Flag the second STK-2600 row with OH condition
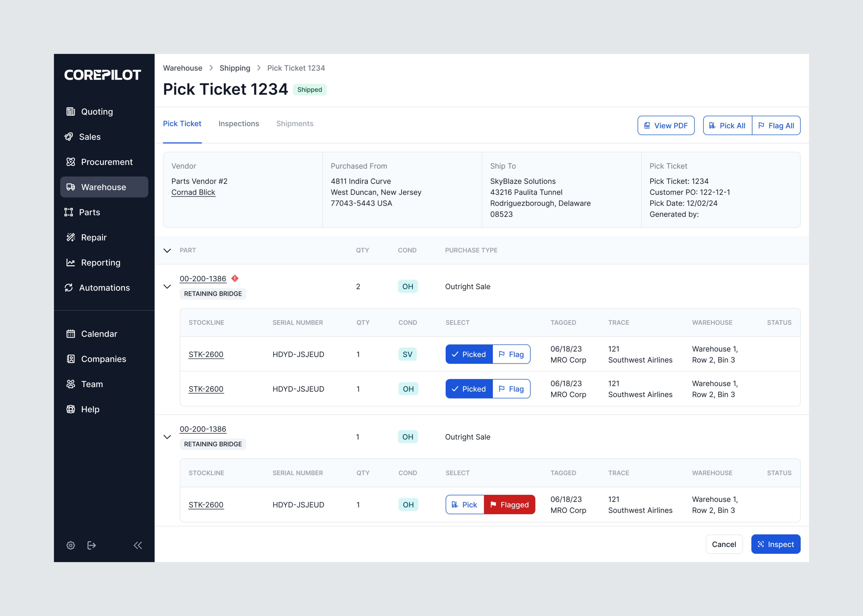 [x=511, y=389]
